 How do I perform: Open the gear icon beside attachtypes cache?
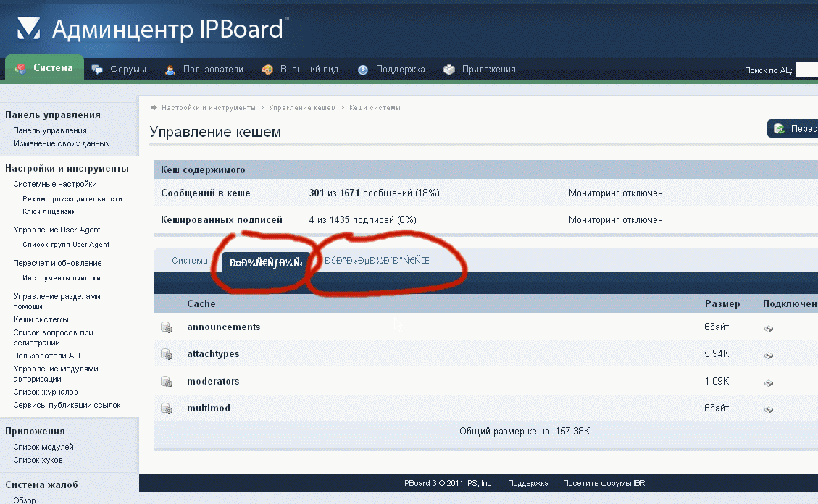pyautogui.click(x=167, y=354)
